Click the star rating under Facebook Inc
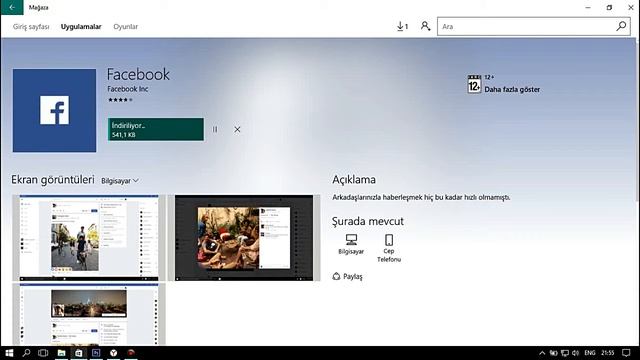 120,100
